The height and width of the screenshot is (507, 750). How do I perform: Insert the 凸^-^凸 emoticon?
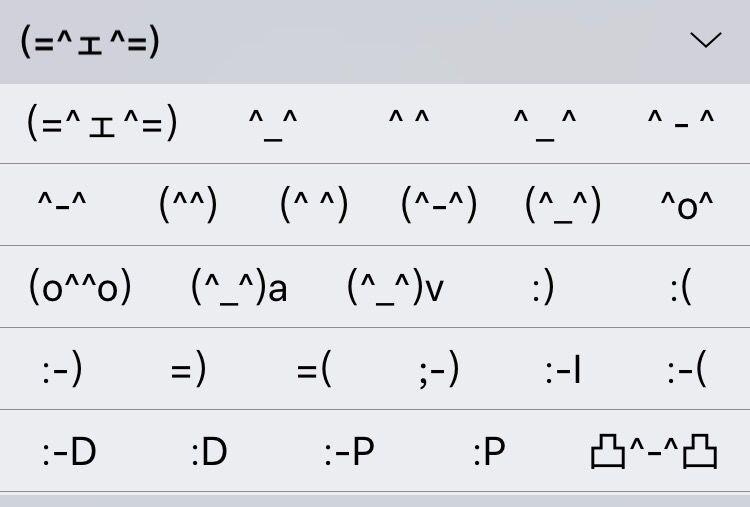pos(654,453)
